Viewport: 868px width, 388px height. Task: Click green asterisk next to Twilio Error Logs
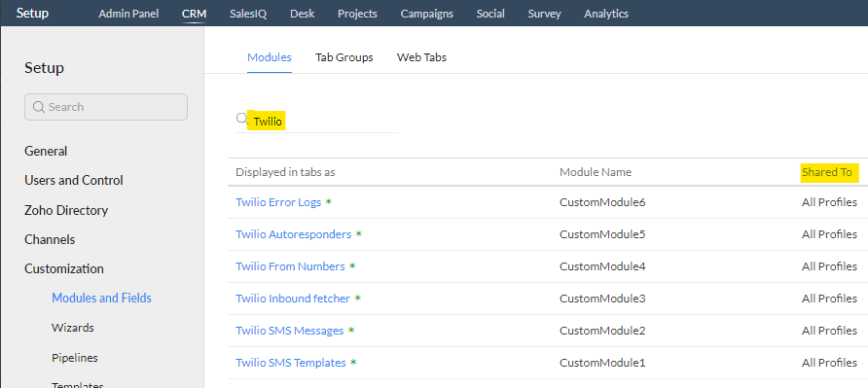point(328,202)
